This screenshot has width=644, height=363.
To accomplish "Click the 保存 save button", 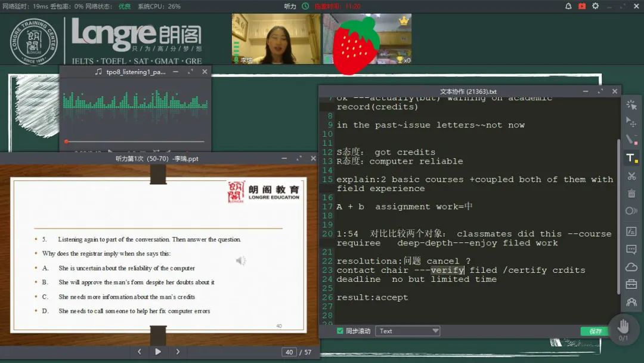I will (x=595, y=331).
